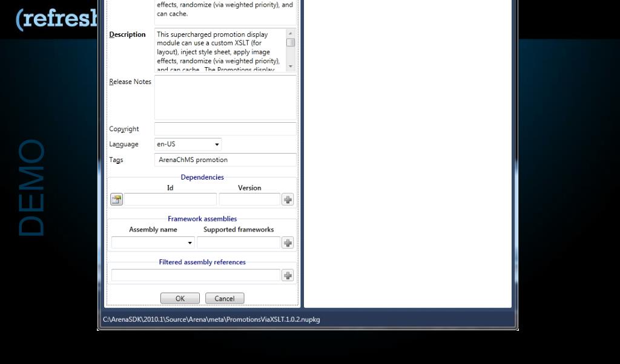Click the Tags field with ArenaChMS promotion
620x364 pixels.
[x=225, y=160]
